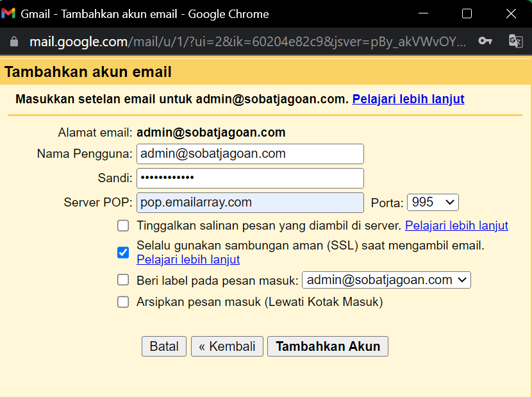Image resolution: width=532 pixels, height=397 pixels.
Task: Click the Sandi password field
Action: click(250, 178)
